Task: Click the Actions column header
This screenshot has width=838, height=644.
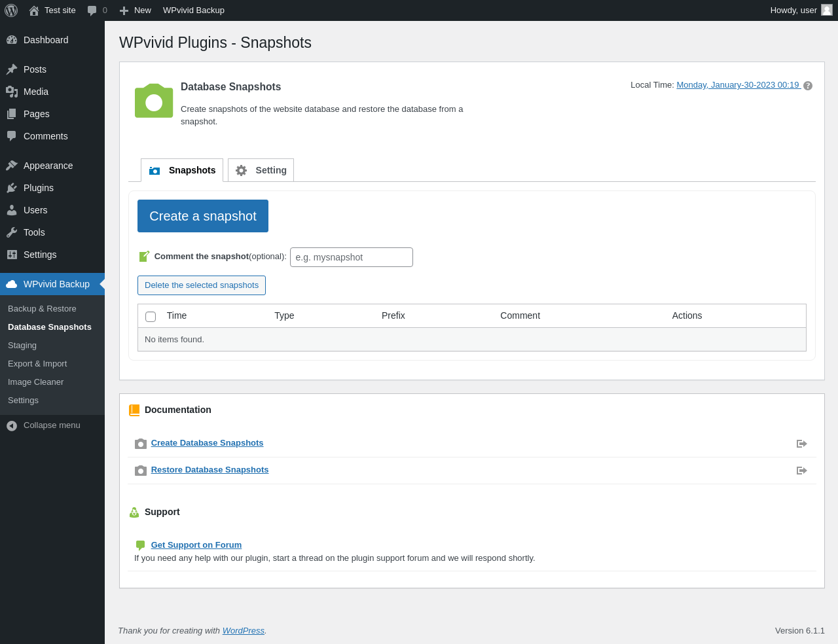Action: point(687,315)
